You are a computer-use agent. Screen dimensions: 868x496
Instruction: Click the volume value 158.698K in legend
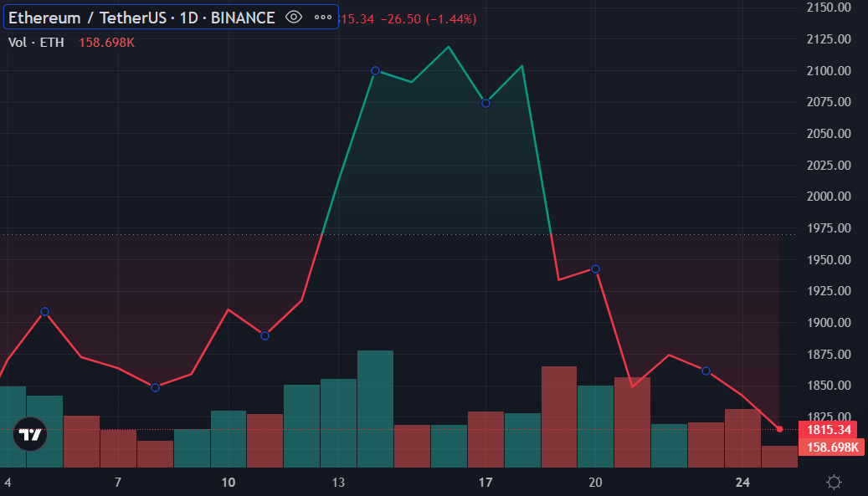click(107, 43)
